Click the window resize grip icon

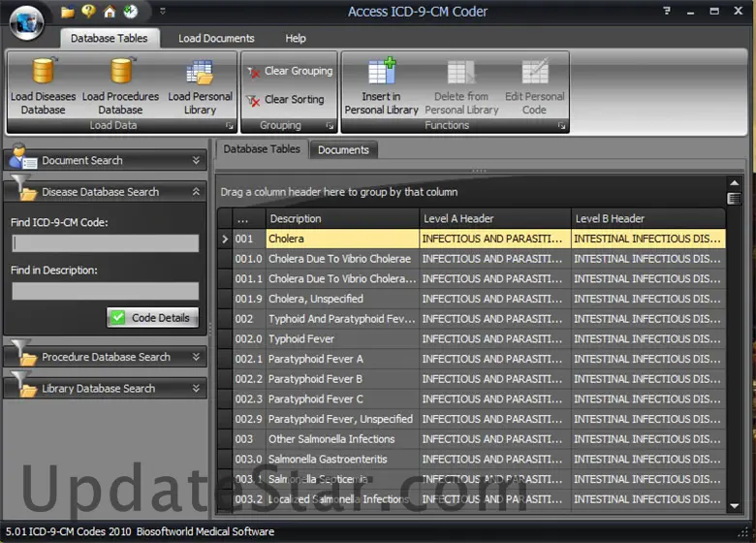(x=743, y=531)
